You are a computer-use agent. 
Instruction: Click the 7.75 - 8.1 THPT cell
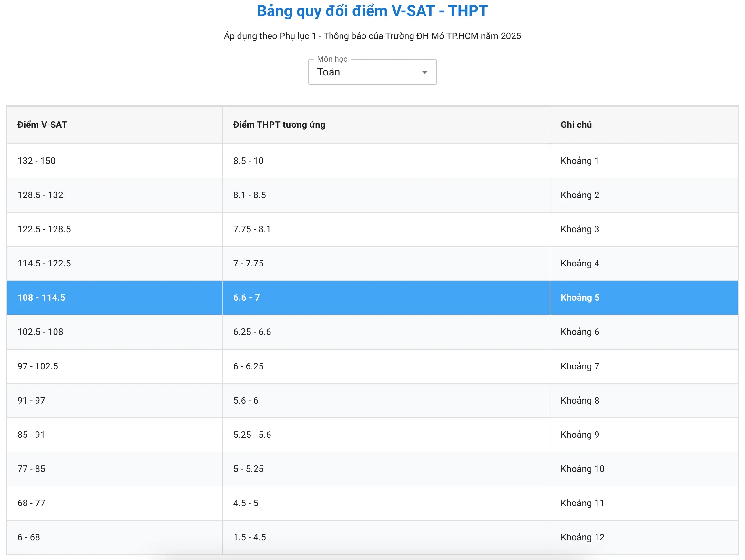pos(251,229)
